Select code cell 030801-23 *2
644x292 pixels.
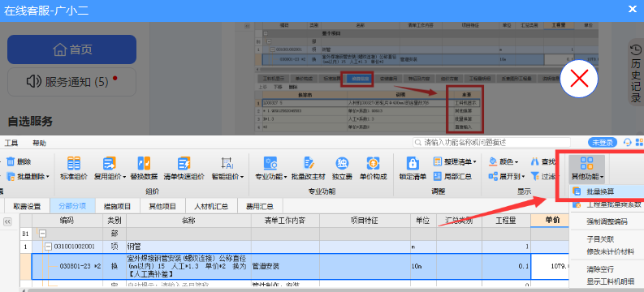67,266
